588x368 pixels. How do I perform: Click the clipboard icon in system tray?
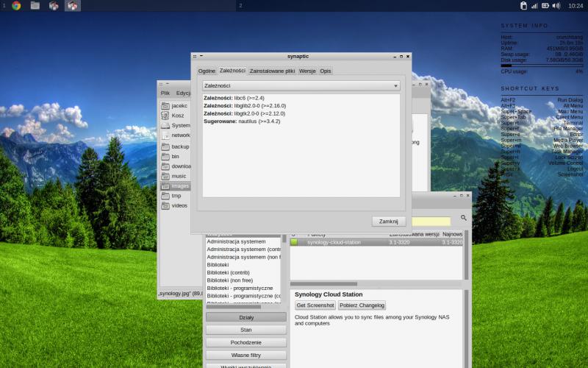[x=523, y=6]
